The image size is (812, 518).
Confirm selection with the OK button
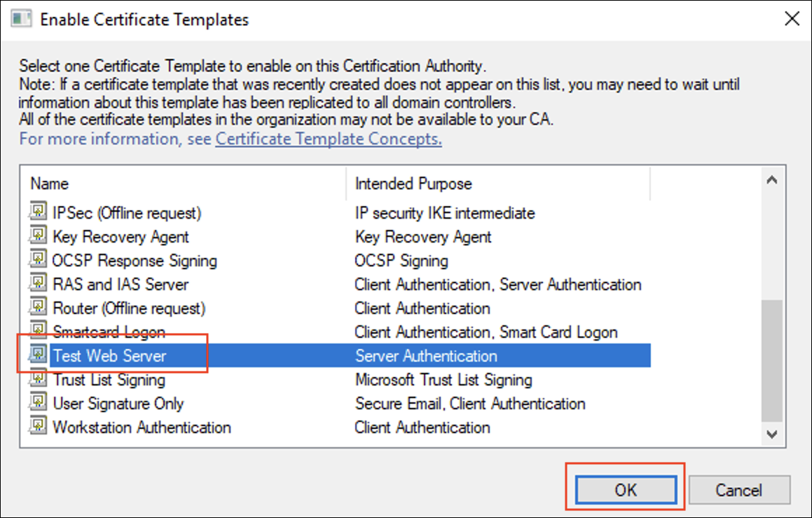[x=626, y=489]
